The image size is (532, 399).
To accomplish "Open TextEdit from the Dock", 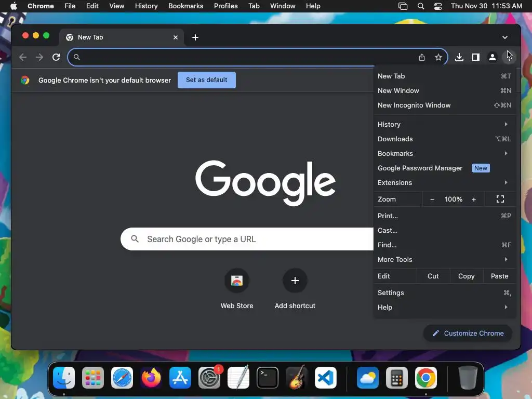I will (x=238, y=378).
